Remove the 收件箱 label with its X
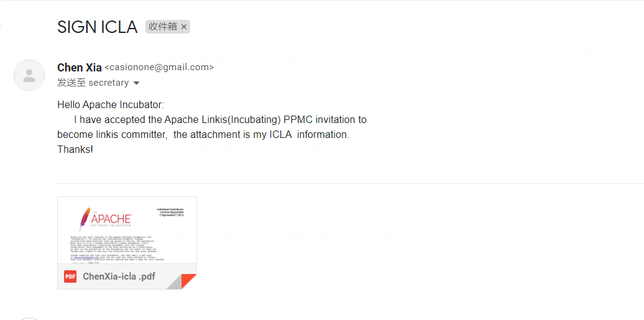The image size is (644, 320). (184, 27)
